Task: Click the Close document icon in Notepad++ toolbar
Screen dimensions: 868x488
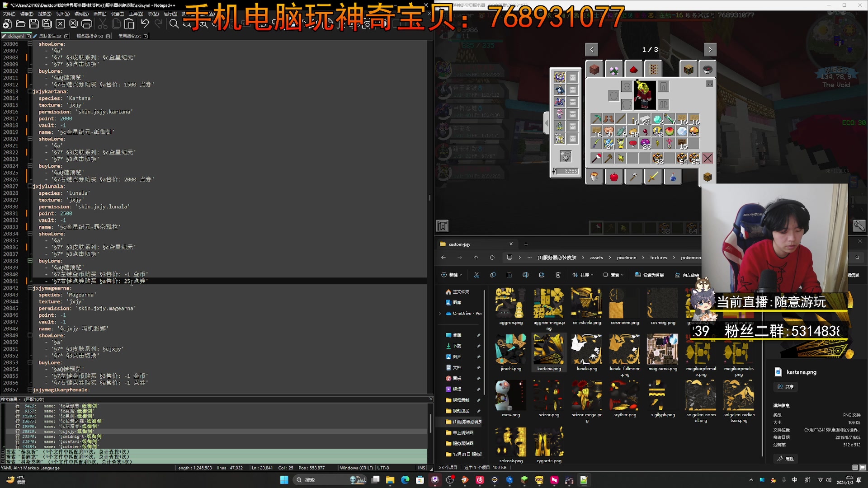Action: (60, 24)
